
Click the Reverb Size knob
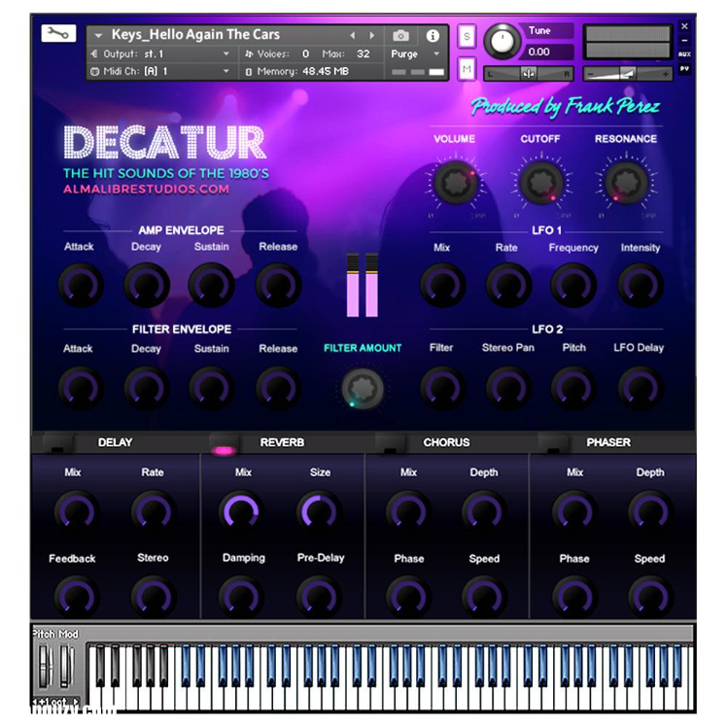(319, 511)
